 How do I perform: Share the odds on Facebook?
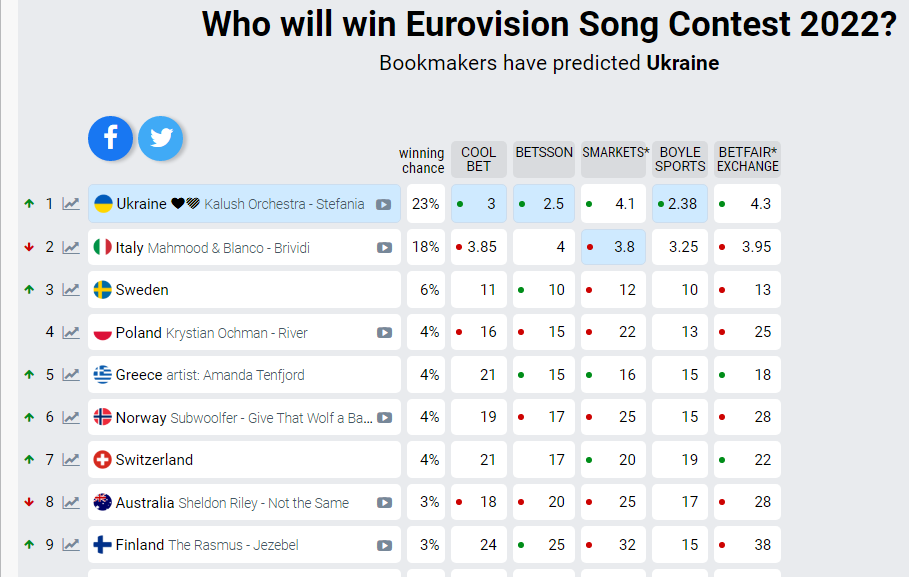point(110,138)
